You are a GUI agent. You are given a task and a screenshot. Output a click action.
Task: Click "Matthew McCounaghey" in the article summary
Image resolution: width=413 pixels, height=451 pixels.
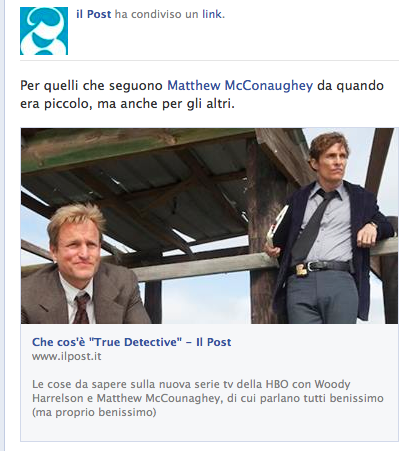(158, 398)
